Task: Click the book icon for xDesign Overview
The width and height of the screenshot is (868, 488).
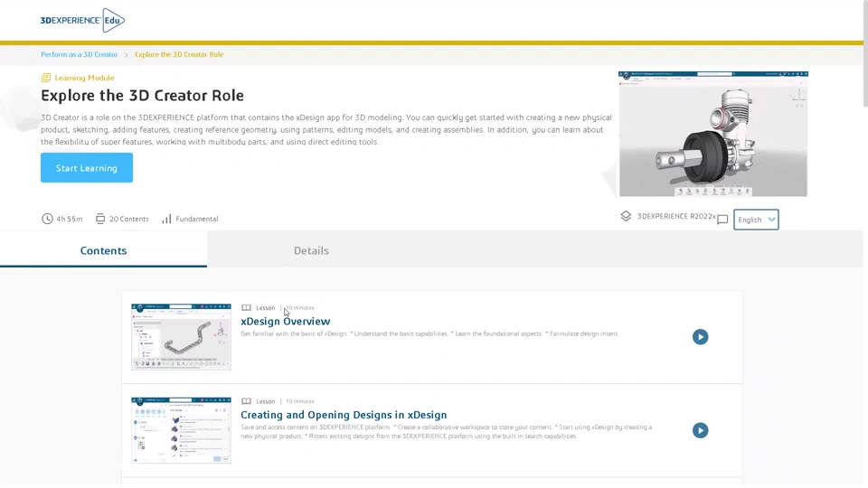Action: (246, 307)
